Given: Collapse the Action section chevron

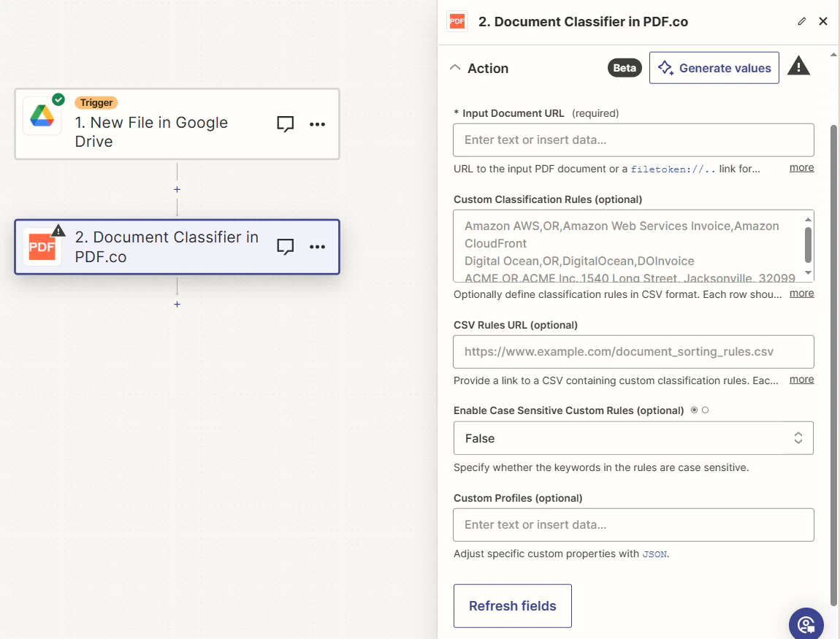Looking at the screenshot, I should [455, 67].
